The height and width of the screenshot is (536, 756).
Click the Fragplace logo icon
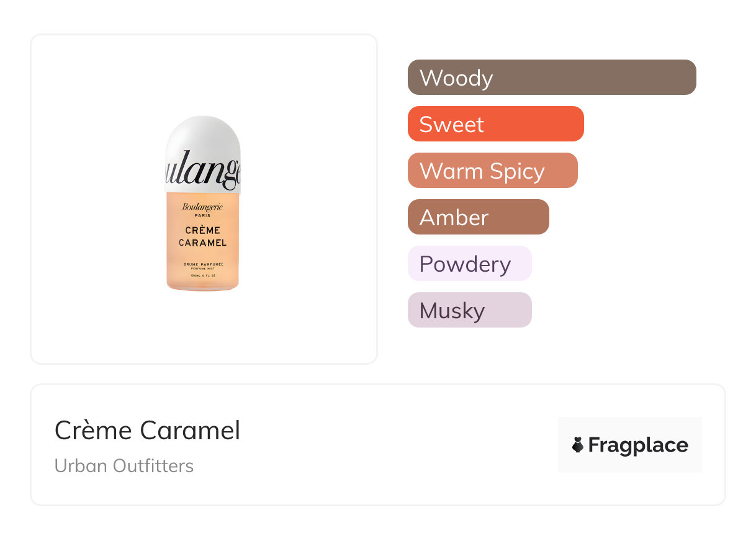click(x=578, y=445)
